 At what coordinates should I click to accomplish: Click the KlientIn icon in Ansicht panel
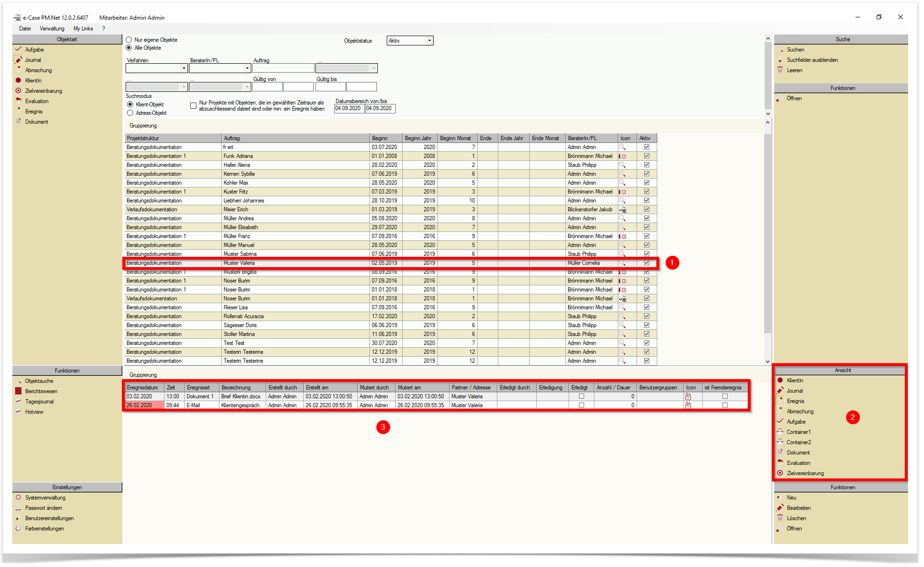(x=780, y=380)
